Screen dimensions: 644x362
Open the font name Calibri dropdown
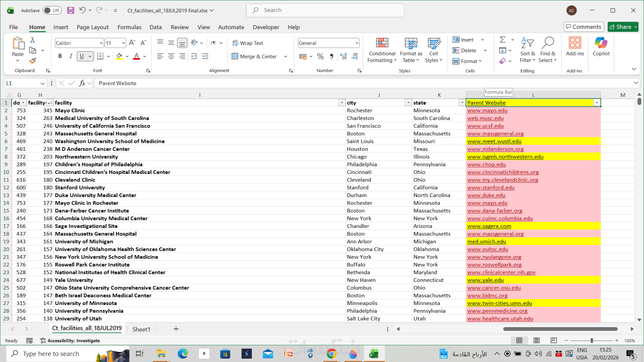(101, 43)
